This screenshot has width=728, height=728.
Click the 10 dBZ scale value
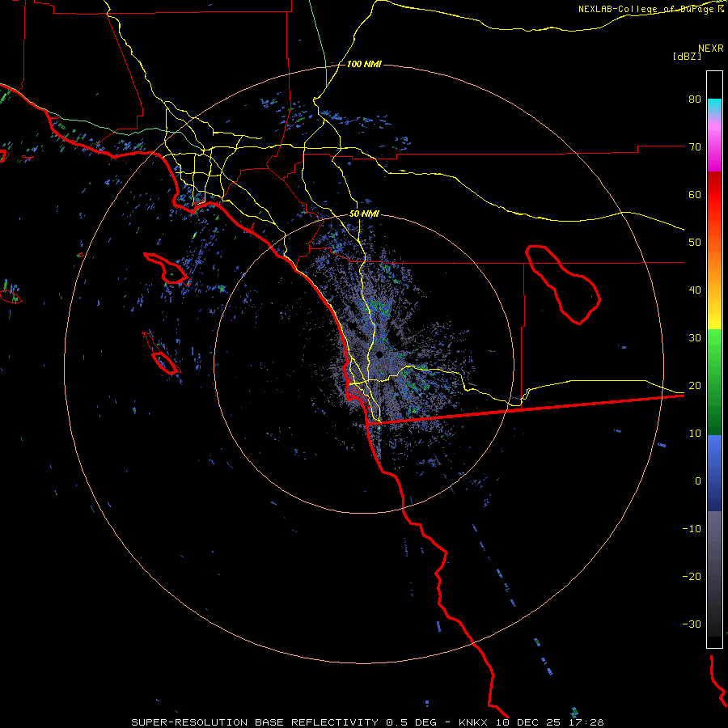[x=695, y=434]
